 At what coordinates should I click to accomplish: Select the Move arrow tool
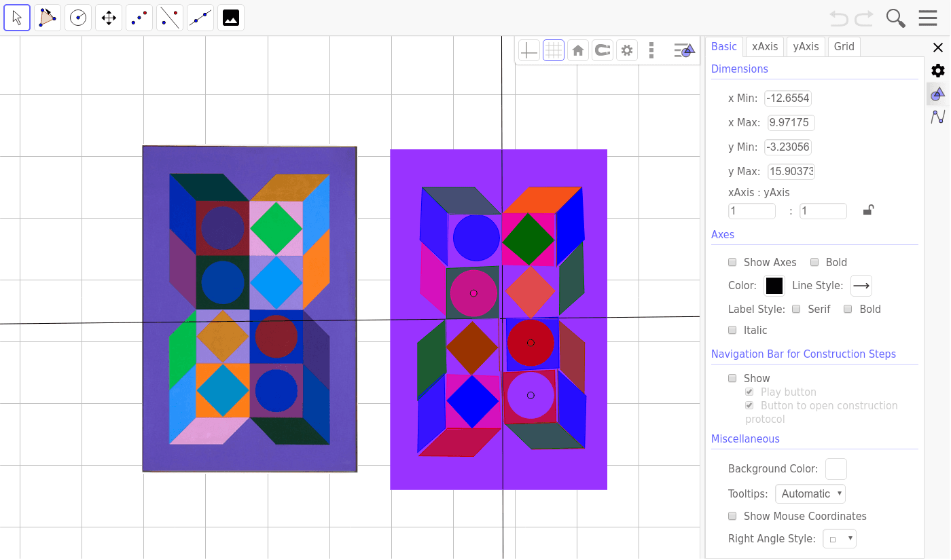pos(17,18)
